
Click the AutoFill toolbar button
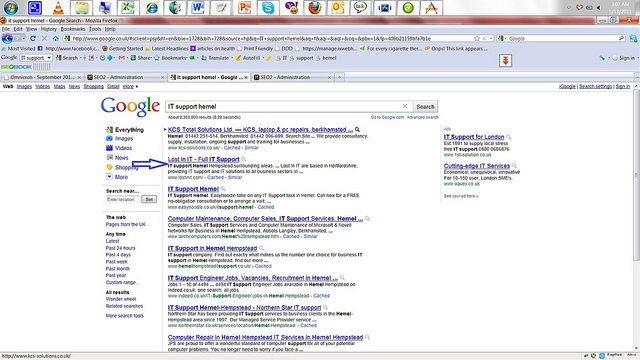248,58
